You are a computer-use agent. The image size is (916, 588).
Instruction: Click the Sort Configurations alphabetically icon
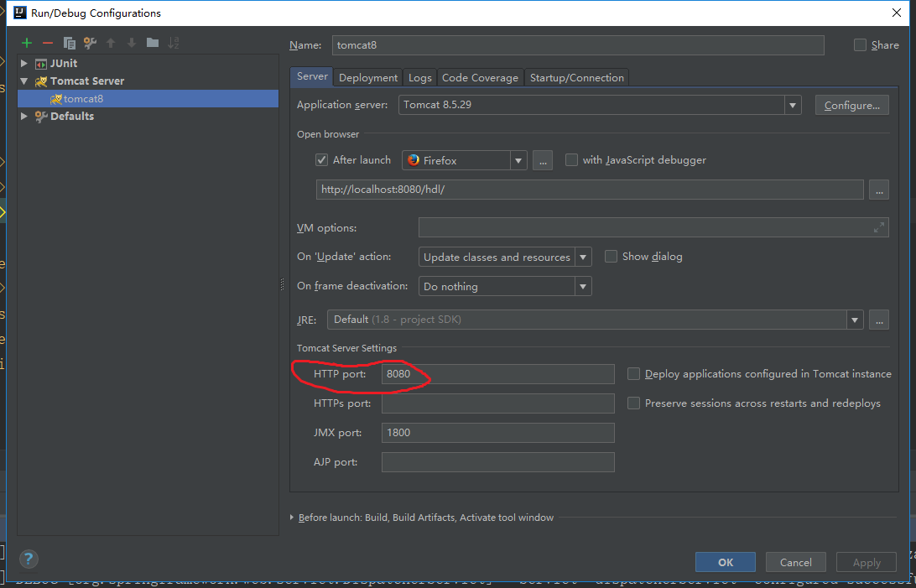pyautogui.click(x=174, y=43)
